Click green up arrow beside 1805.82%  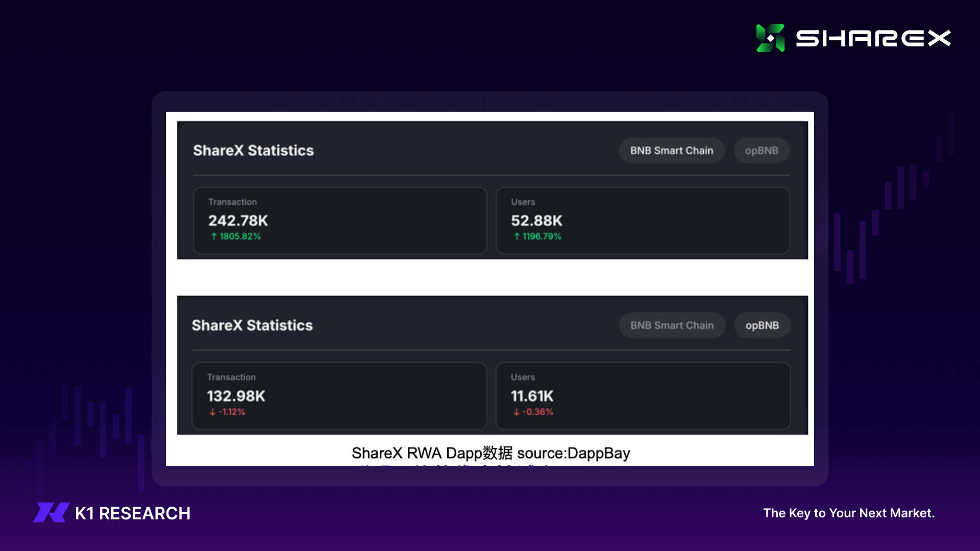coord(214,237)
